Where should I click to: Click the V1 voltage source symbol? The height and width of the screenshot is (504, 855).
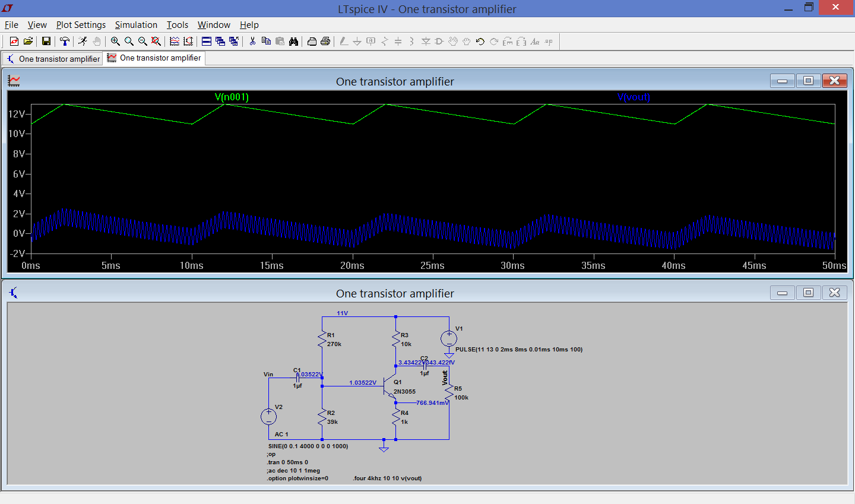pyautogui.click(x=449, y=339)
